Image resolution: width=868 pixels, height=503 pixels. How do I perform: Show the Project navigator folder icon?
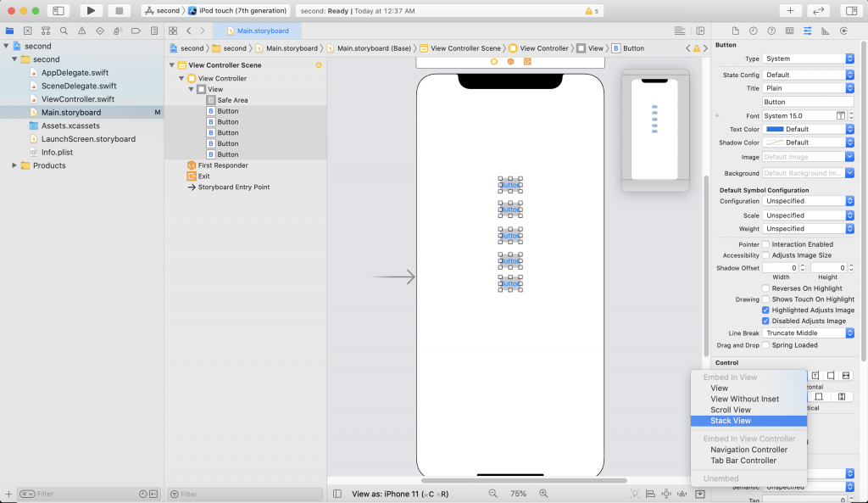click(x=9, y=31)
